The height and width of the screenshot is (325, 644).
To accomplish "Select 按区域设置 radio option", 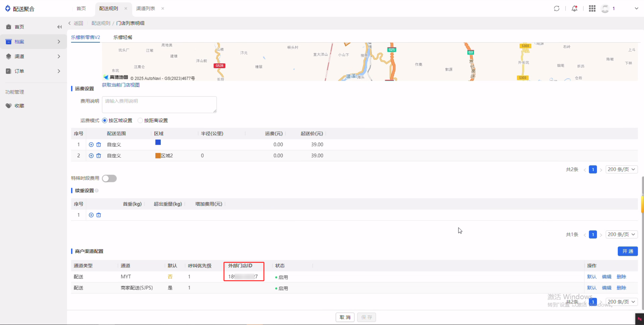I will click(x=105, y=120).
